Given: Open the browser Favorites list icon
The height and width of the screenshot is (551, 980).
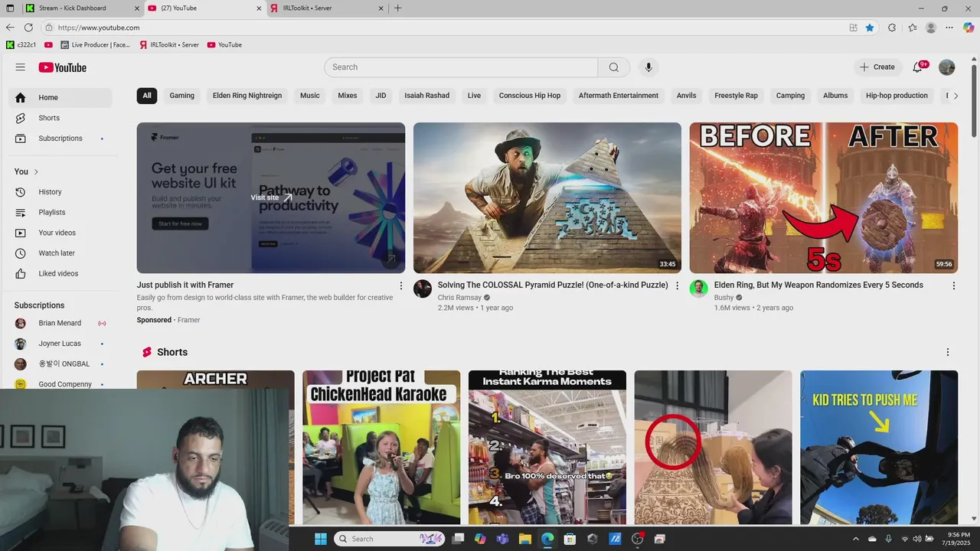Looking at the screenshot, I should tap(913, 28).
